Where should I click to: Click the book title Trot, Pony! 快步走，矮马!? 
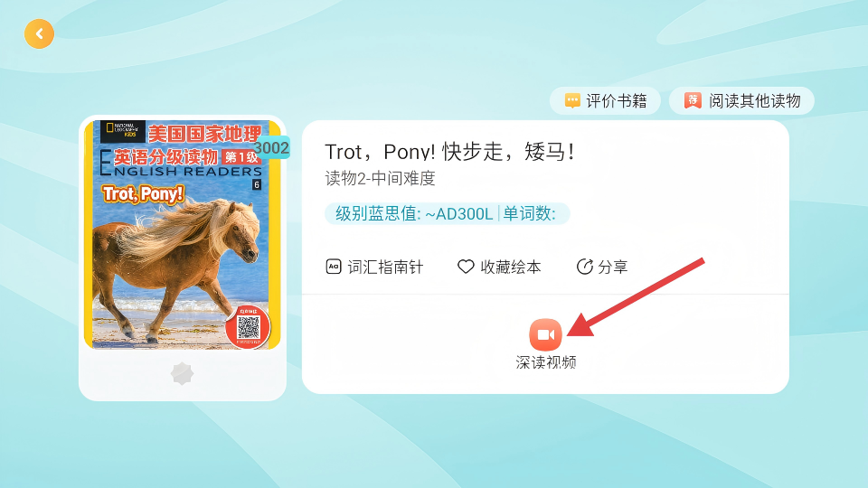tap(450, 152)
